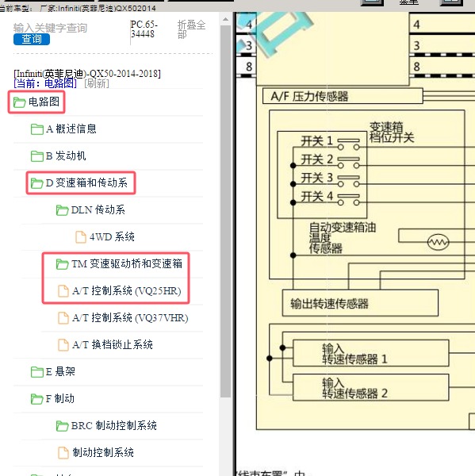
Task: Click the 刷新 refresh link
Action: click(x=97, y=83)
